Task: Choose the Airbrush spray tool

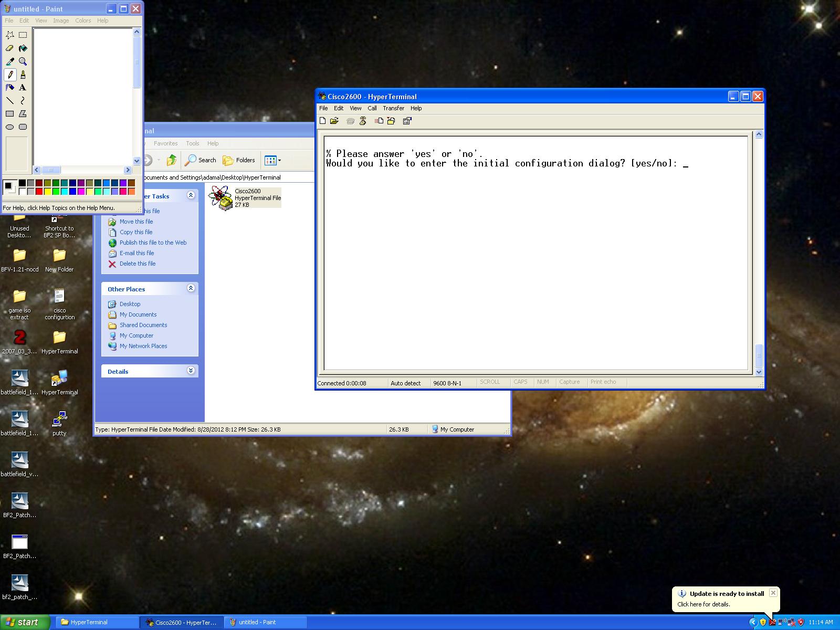Action: click(x=10, y=88)
